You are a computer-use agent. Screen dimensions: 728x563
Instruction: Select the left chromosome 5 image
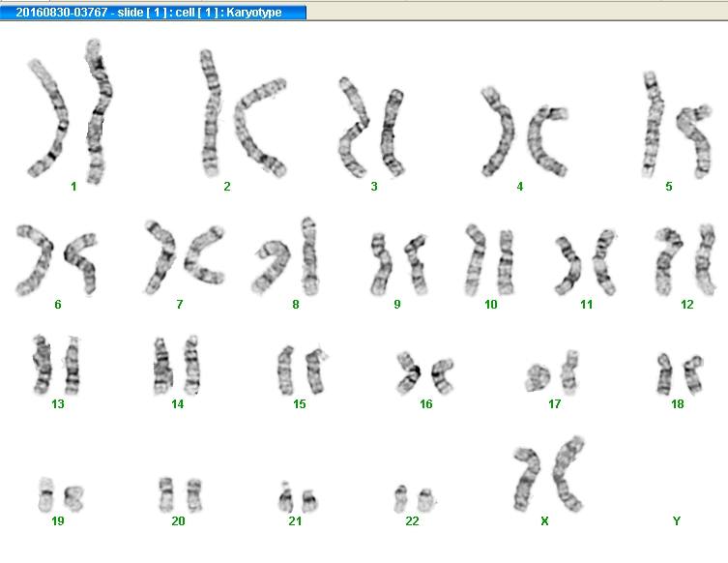point(653,126)
